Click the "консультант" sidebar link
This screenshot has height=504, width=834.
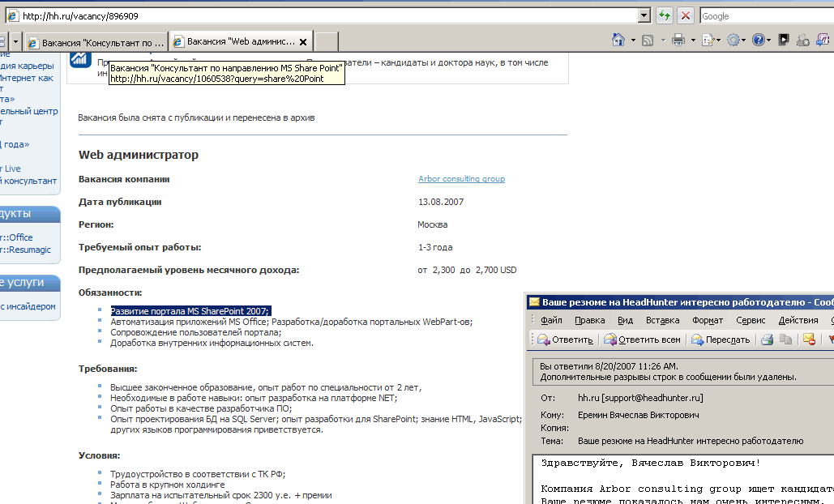(28, 181)
